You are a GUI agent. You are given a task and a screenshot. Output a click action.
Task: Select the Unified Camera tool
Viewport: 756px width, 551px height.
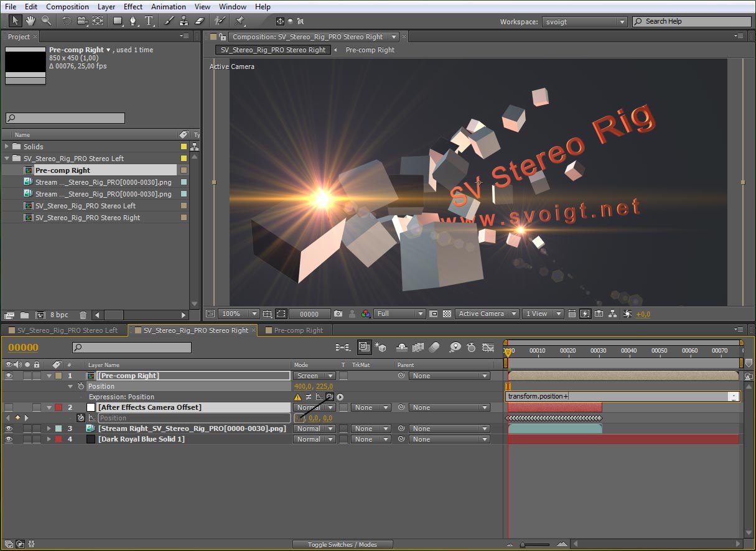coord(82,21)
